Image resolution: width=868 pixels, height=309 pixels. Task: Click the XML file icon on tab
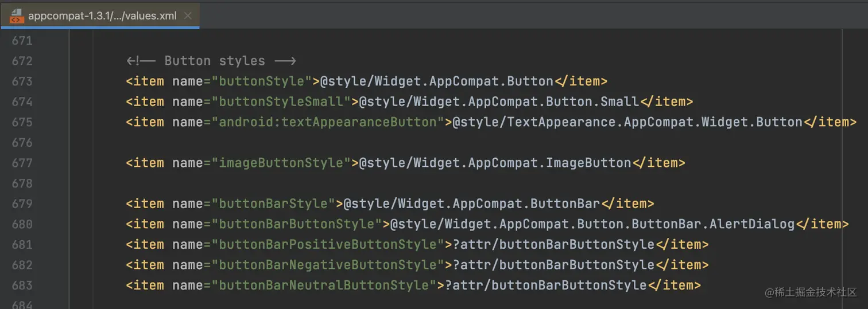coord(17,16)
